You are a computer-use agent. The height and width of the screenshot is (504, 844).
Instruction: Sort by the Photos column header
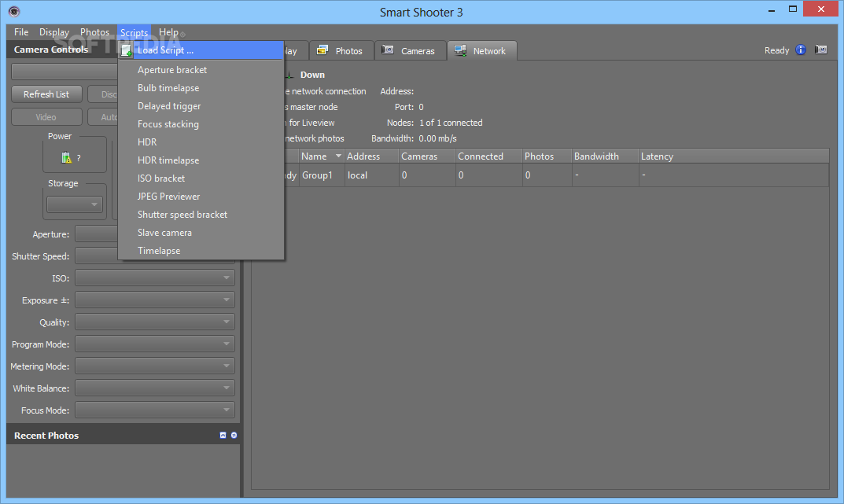[x=547, y=156]
